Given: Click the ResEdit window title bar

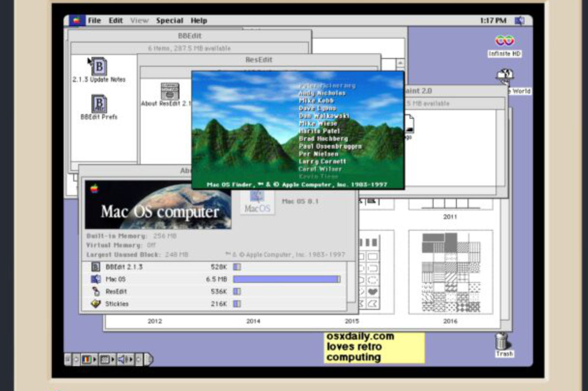Looking at the screenshot, I should point(259,60).
